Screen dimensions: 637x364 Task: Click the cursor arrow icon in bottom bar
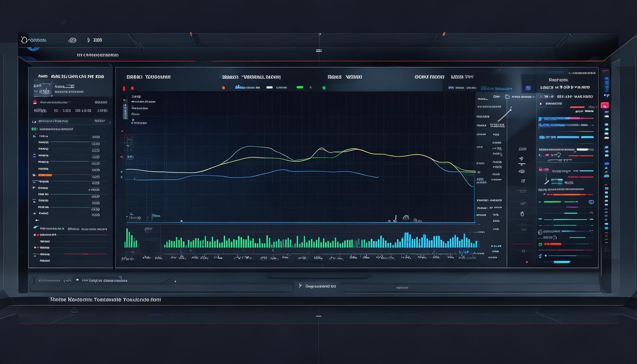pyautogui.click(x=300, y=286)
